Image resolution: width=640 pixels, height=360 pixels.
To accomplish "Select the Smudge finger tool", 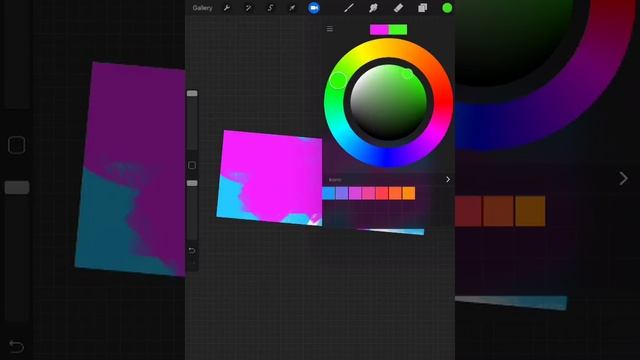I will coord(373,8).
